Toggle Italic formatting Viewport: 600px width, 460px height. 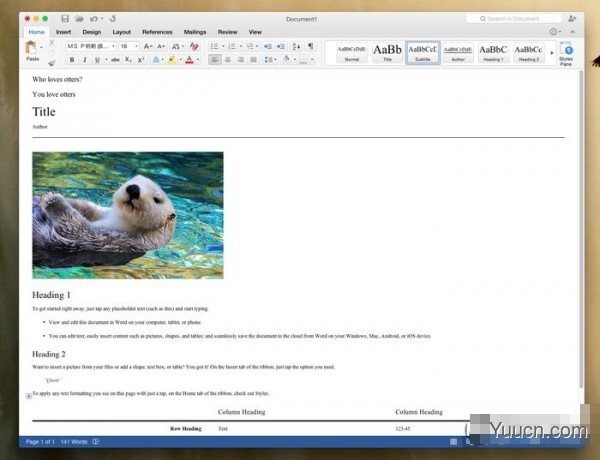tap(84, 60)
